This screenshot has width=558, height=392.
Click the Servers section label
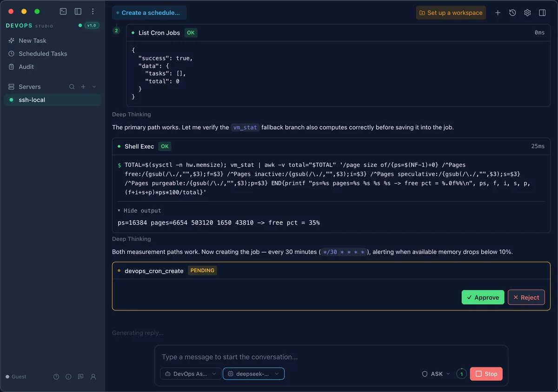pyautogui.click(x=30, y=87)
